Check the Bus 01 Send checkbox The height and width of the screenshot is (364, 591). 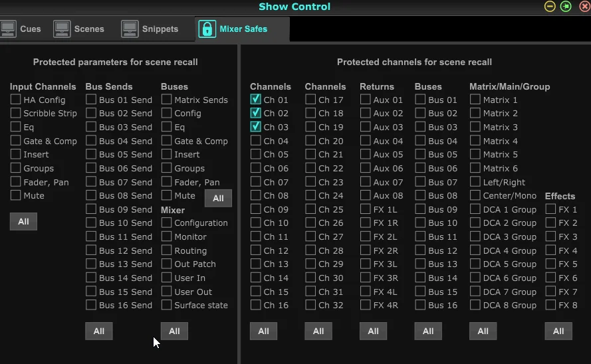pyautogui.click(x=91, y=100)
